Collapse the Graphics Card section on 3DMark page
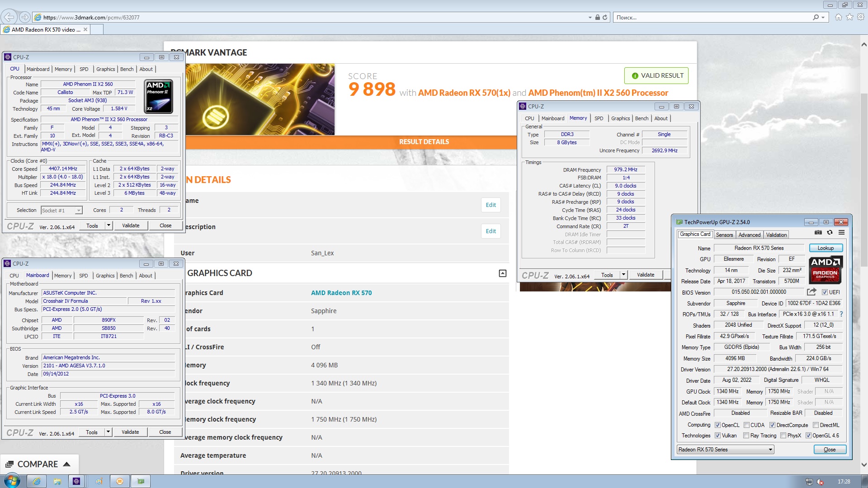This screenshot has height=488, width=868. (x=502, y=273)
